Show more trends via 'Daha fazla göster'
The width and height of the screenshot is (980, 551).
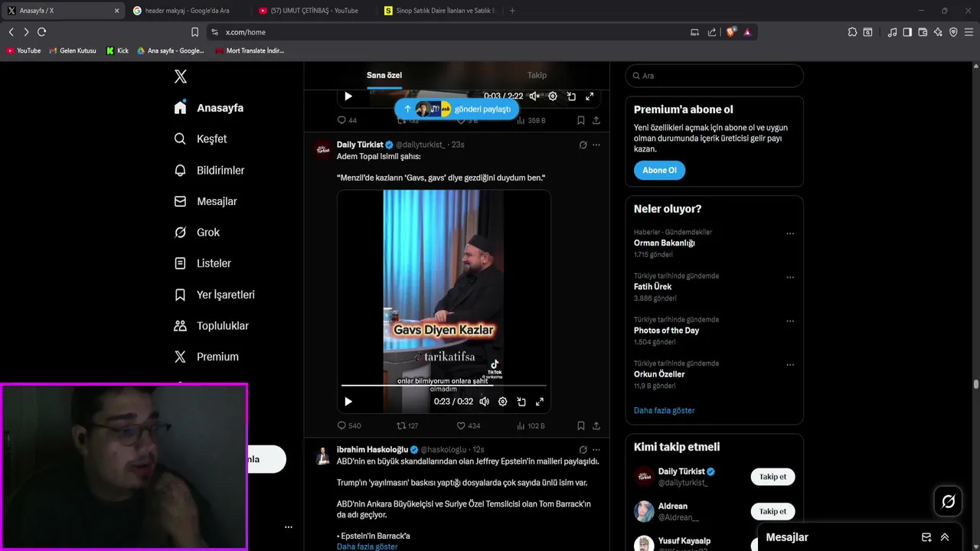click(664, 410)
